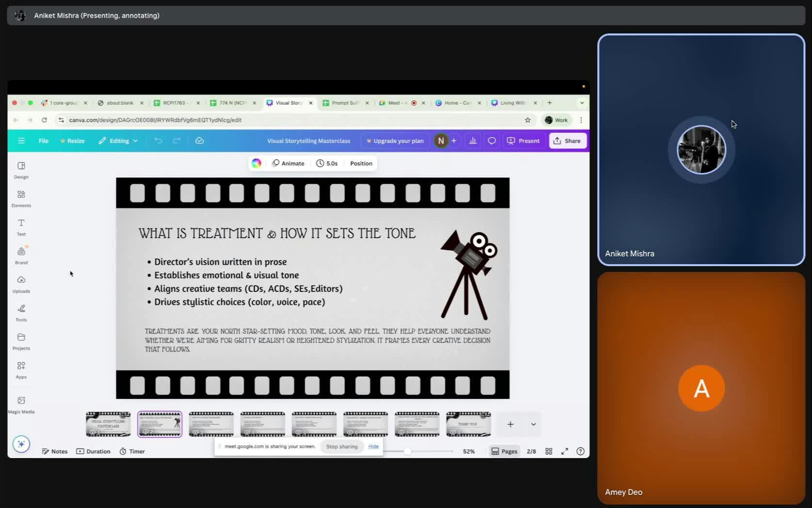
Task: Open the browser tab list chevron
Action: coord(582,103)
